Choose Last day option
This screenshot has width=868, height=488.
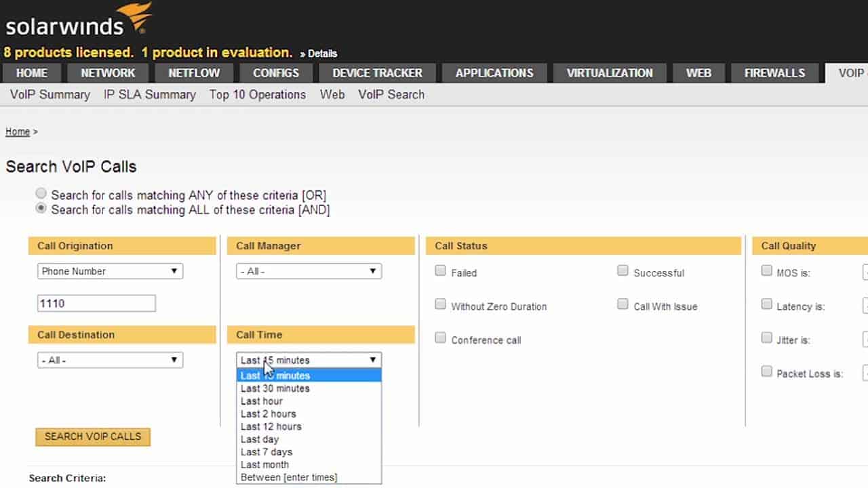pos(309,439)
